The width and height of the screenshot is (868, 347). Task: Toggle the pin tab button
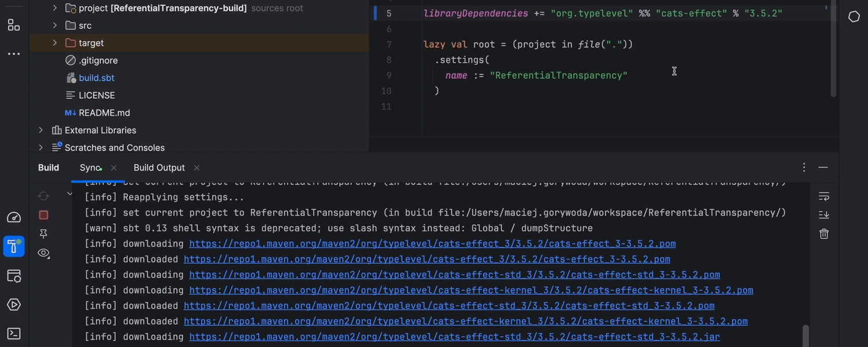(43, 234)
